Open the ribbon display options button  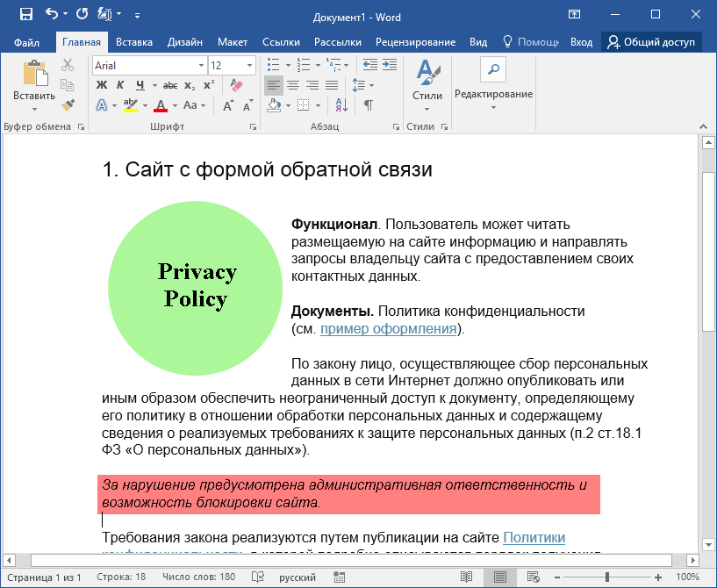tap(574, 15)
